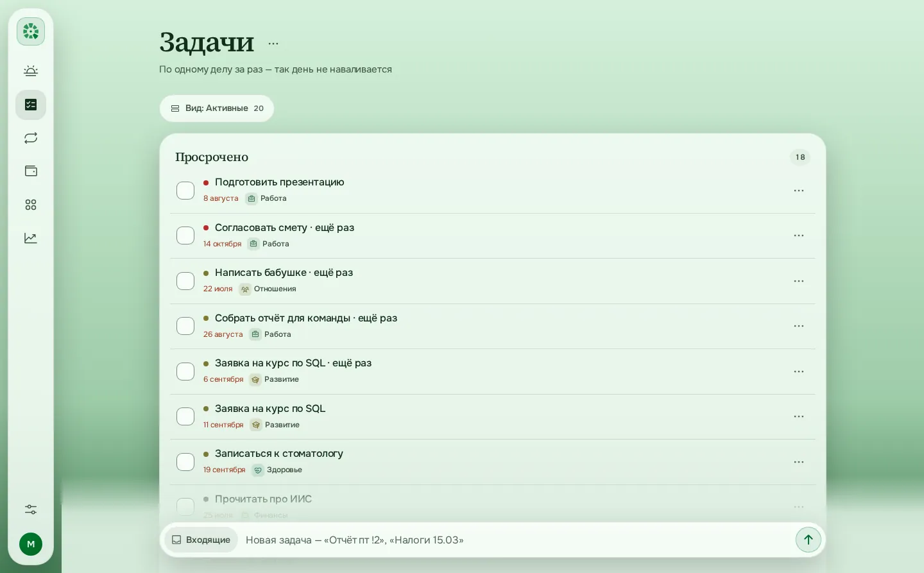The image size is (924, 573).
Task: Open more options next to Задачи title
Action: click(x=273, y=44)
